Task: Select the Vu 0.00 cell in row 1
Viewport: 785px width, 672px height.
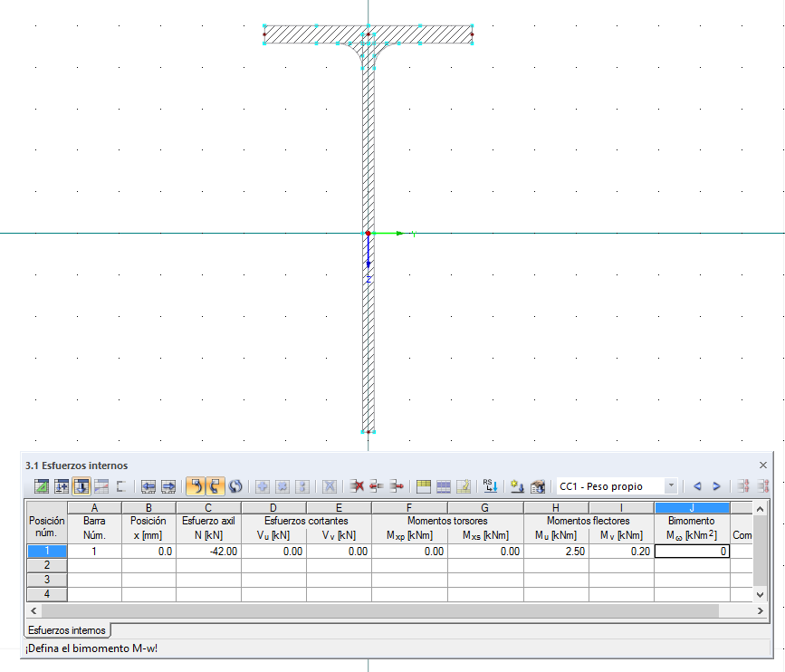Action: coord(273,552)
